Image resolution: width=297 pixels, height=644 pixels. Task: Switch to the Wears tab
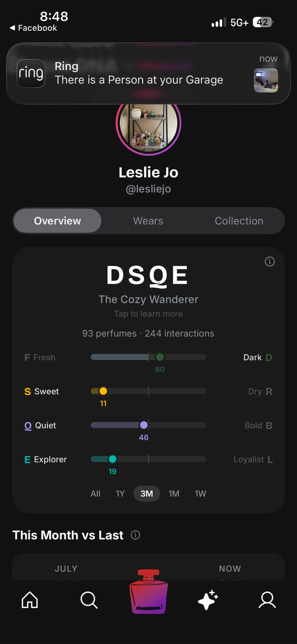pos(148,221)
